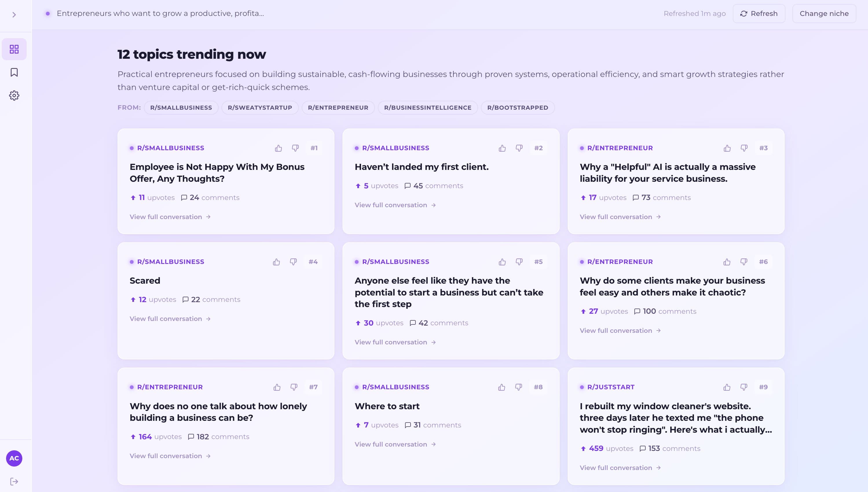Thumbs up the bonus offer post

(x=278, y=148)
